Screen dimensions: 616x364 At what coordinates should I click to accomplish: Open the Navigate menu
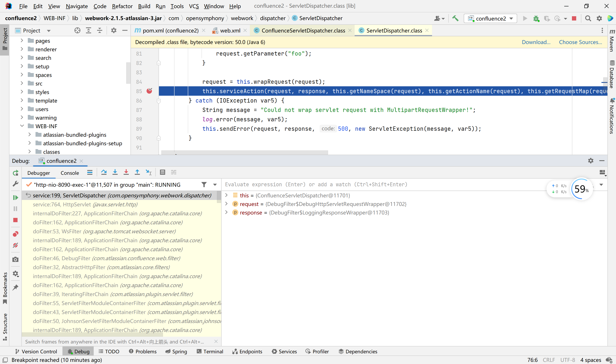77,6
